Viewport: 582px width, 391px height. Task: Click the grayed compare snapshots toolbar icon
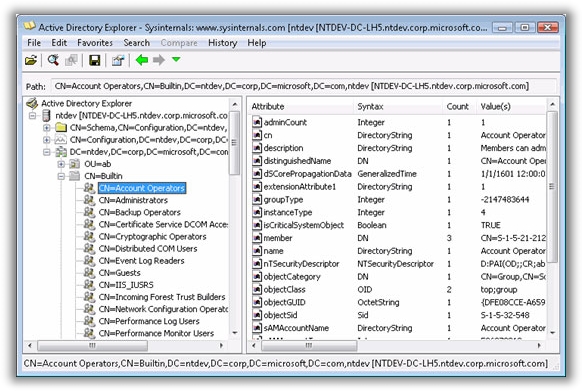[71, 60]
